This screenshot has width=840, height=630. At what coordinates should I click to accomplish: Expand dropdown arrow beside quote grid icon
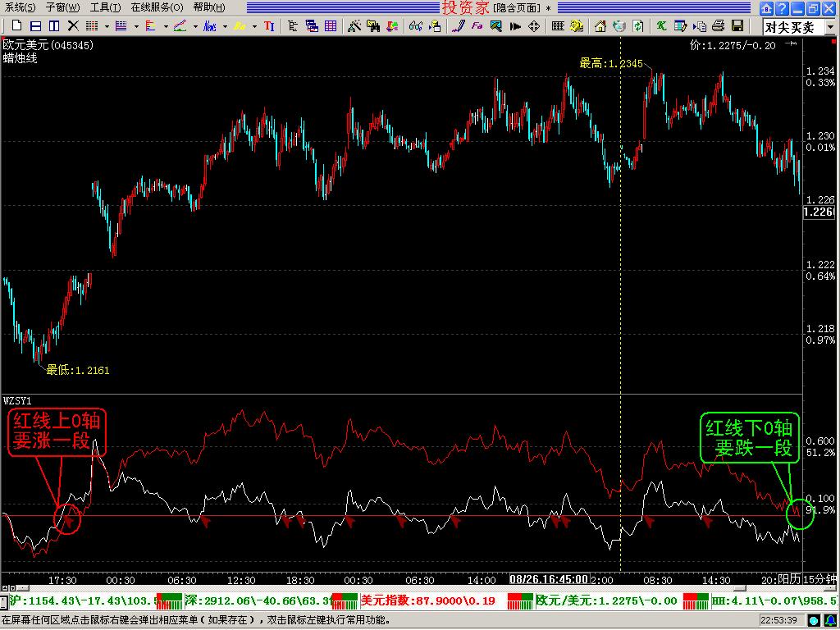[106, 26]
